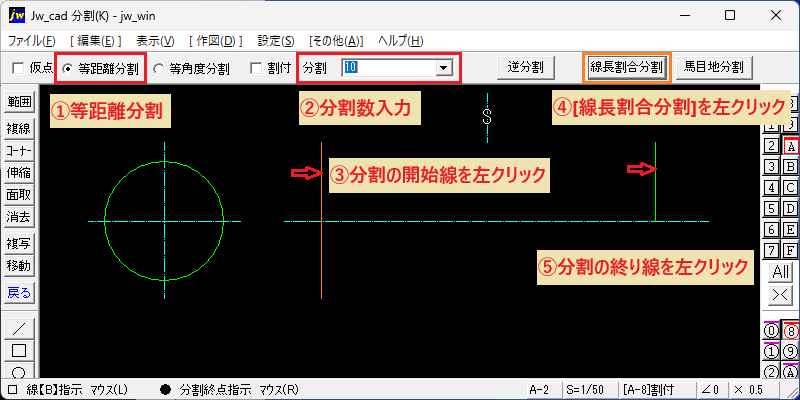The height and width of the screenshot is (400, 800).
Task: Activate the 複線 double line tool
Action: (x=19, y=129)
